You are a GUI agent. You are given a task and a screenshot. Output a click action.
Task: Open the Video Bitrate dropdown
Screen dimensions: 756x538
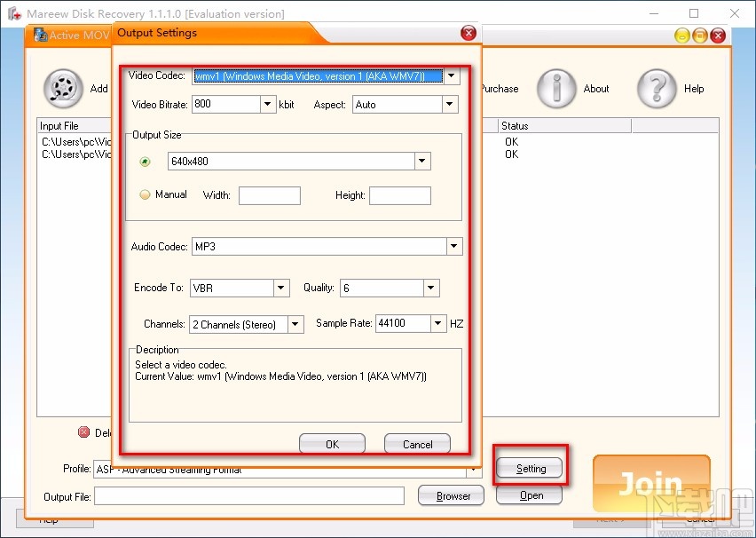tap(268, 104)
